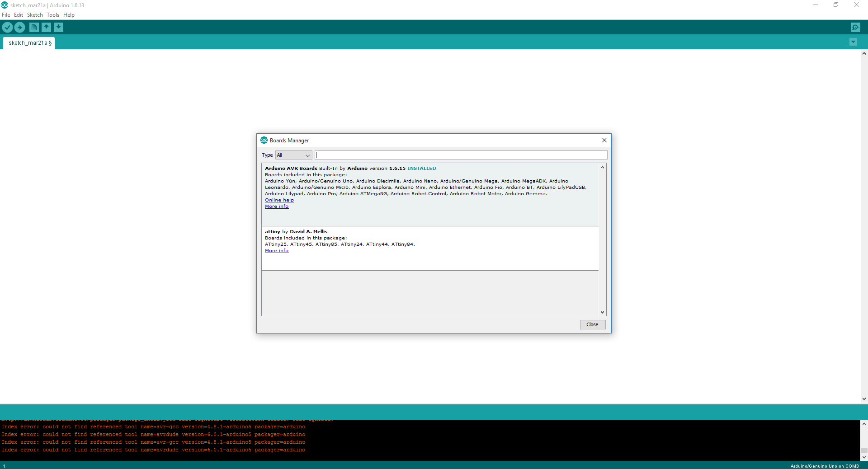Image resolution: width=868 pixels, height=469 pixels.
Task: Click the last avrdude Index error console line
Action: click(x=153, y=450)
